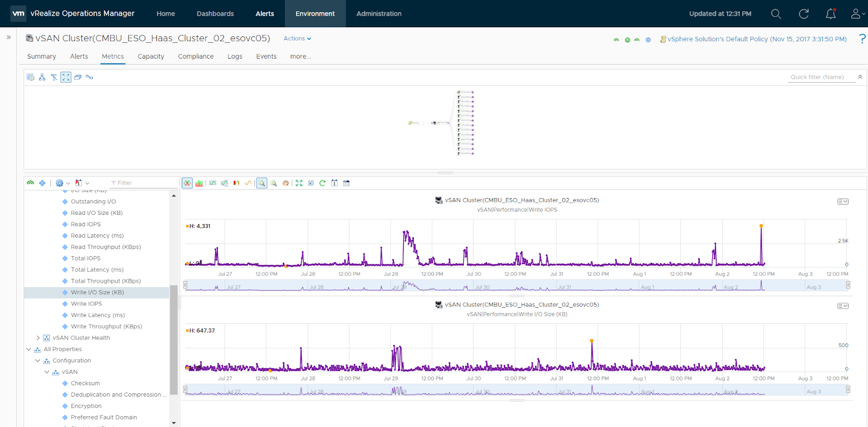This screenshot has height=427, width=868.
Task: Click the notifications bell icon
Action: coord(831,14)
